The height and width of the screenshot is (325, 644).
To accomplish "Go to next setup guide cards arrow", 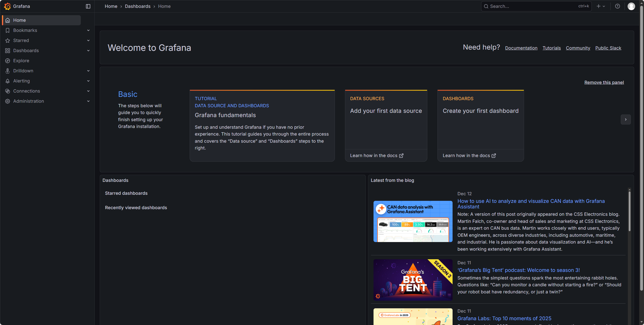I will coord(626,120).
